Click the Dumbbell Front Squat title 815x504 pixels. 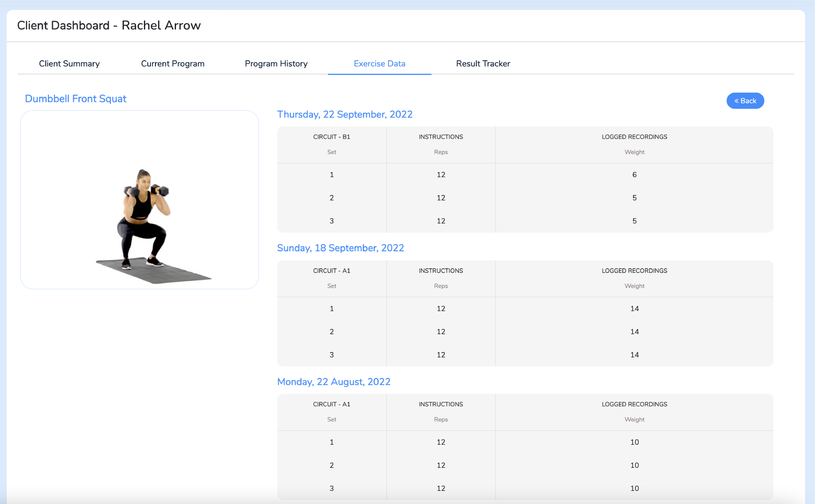76,99
